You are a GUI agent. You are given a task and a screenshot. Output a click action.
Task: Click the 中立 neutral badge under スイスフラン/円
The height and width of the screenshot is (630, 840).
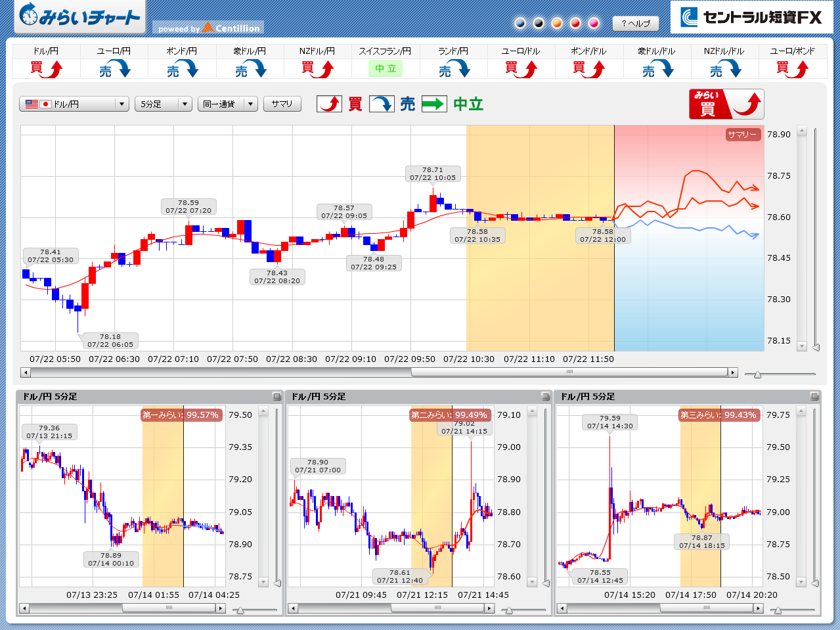point(386,68)
